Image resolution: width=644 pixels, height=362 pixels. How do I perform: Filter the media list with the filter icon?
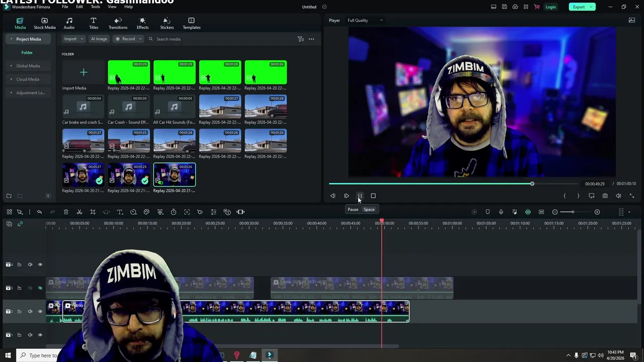300,39
